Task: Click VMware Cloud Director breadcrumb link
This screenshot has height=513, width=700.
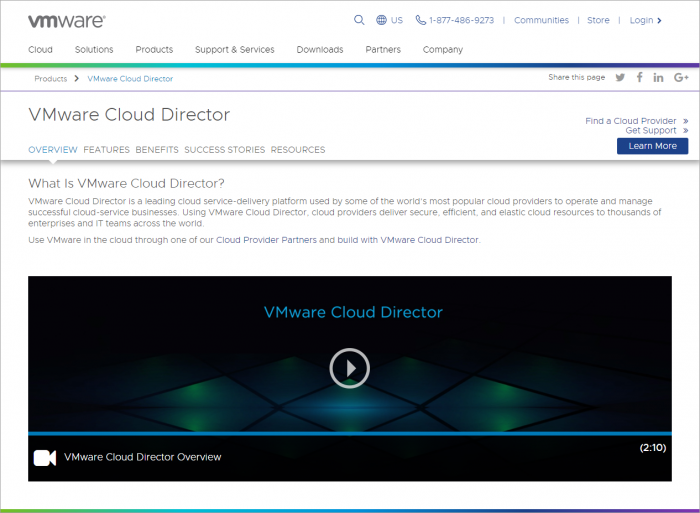Action: click(x=130, y=79)
